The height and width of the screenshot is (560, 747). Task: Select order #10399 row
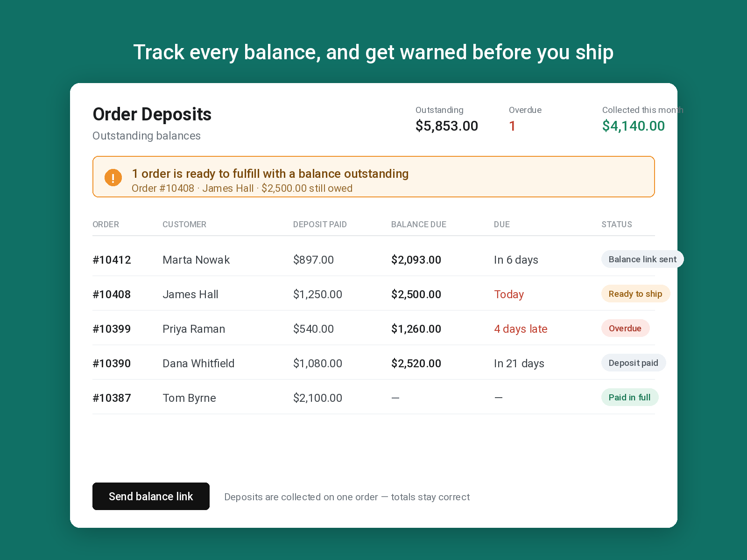pos(373,329)
